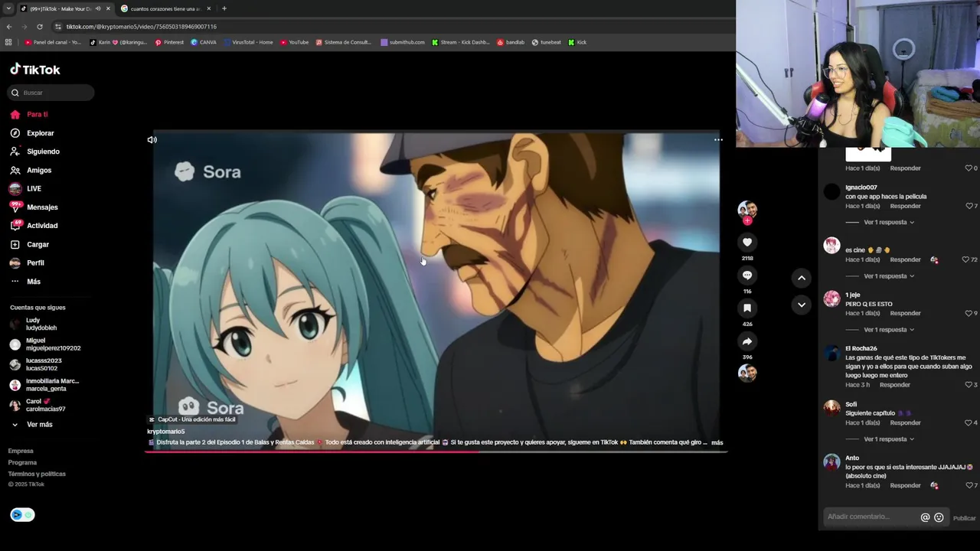Go to the next video with the down arrow
Viewport: 980px width, 551px height.
[801, 305]
